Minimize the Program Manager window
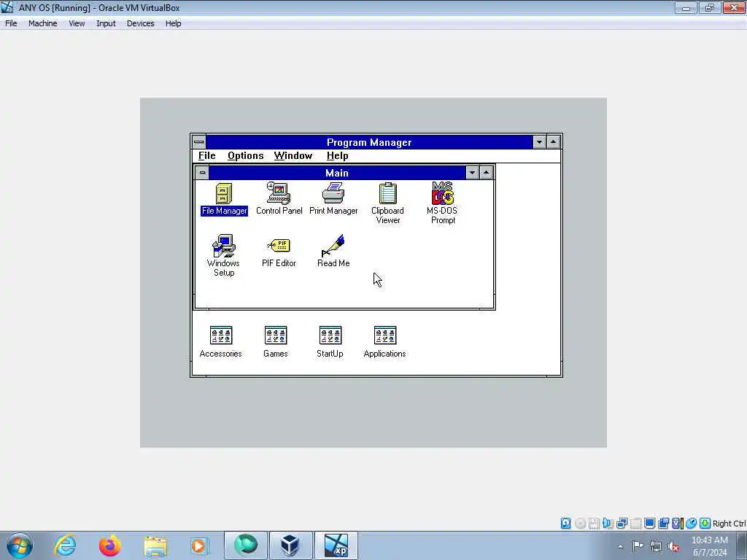747x560 pixels. 539,142
